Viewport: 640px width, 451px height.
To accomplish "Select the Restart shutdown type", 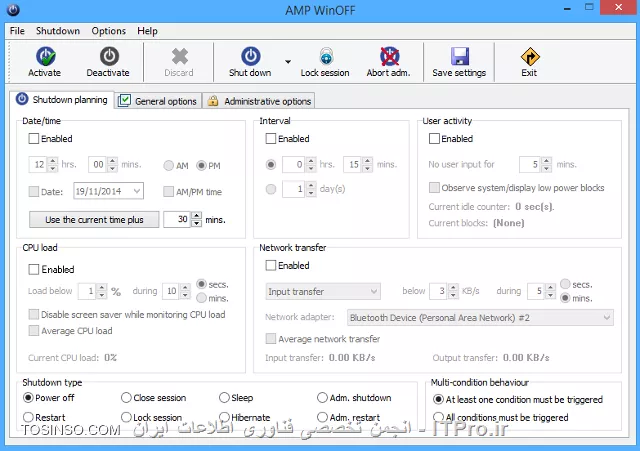I will point(28,417).
